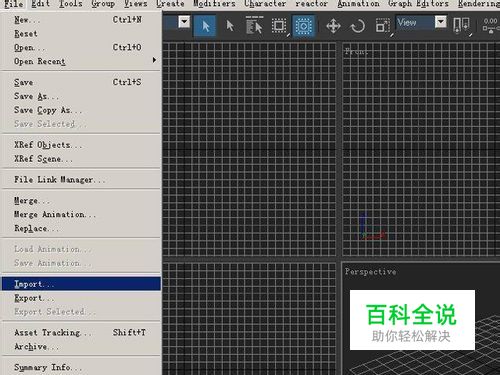Click the pivot point center icon
Image resolution: width=500 pixels, height=375 pixels.
click(x=462, y=26)
